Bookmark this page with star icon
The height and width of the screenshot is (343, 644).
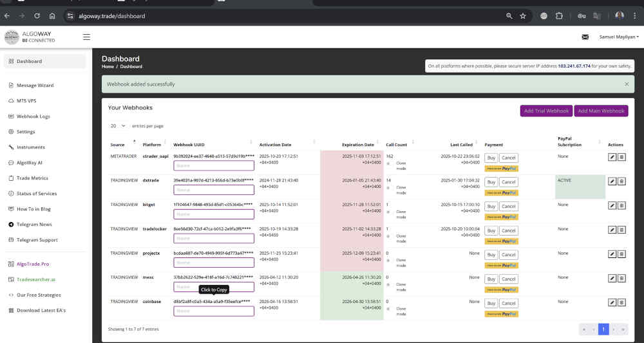(523, 16)
